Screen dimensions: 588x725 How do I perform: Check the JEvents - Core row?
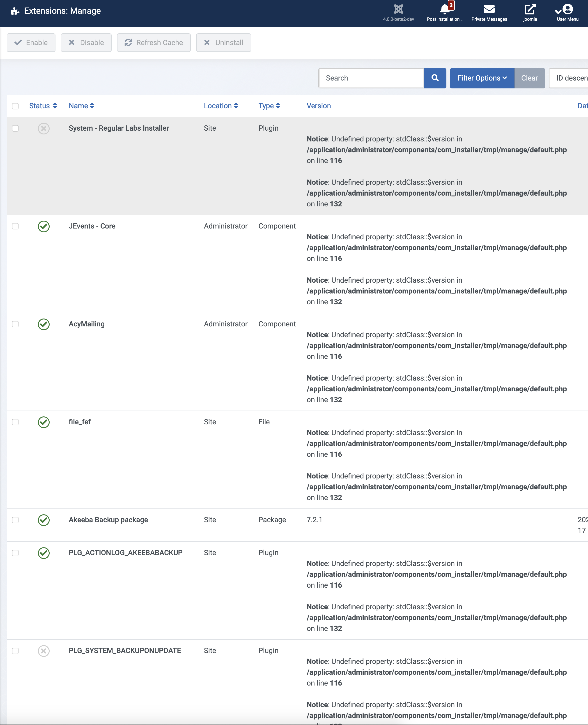15,226
